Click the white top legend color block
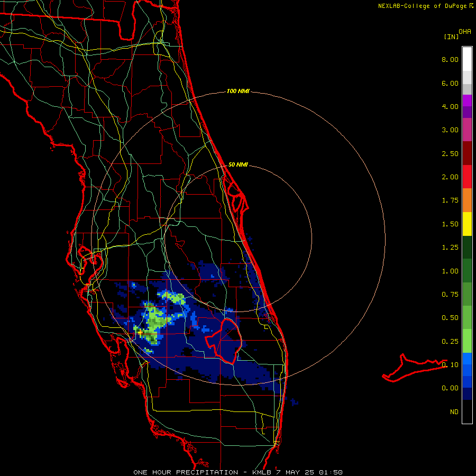This screenshot has height=476, width=476. [467, 59]
